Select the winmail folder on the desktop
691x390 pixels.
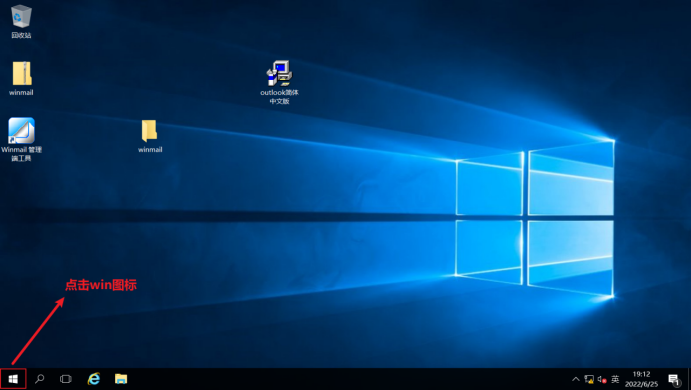[150, 136]
